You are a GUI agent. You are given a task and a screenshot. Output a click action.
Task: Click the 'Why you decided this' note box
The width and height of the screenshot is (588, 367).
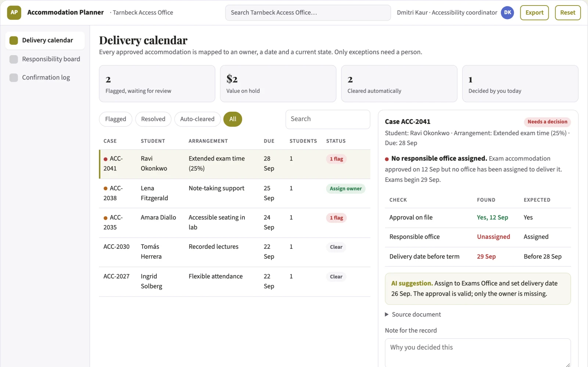tap(478, 353)
